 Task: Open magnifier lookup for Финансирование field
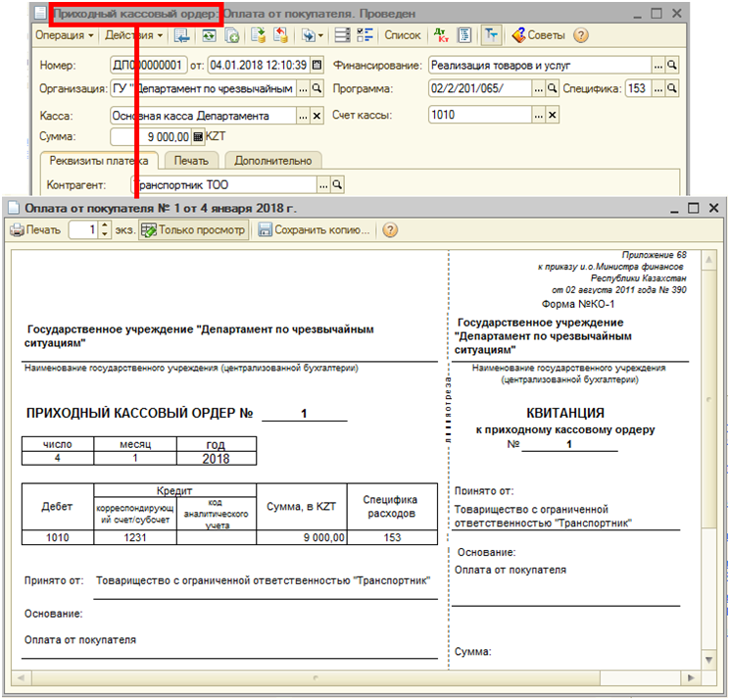point(672,65)
